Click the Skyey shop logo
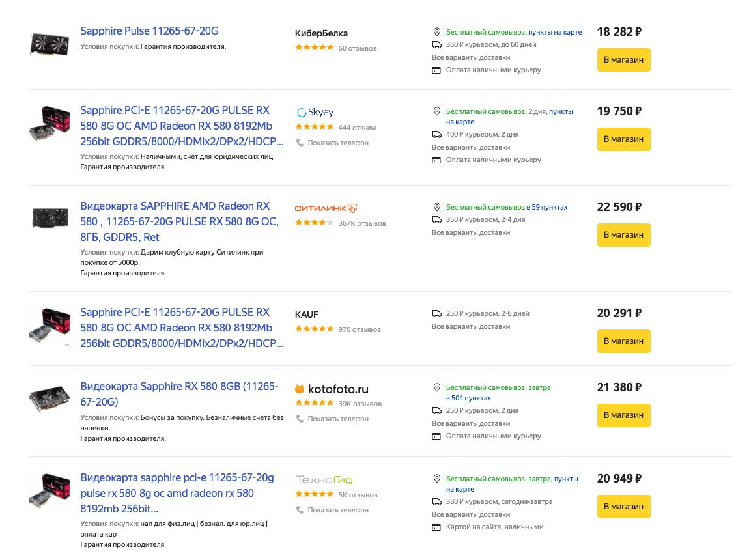 coord(315,112)
